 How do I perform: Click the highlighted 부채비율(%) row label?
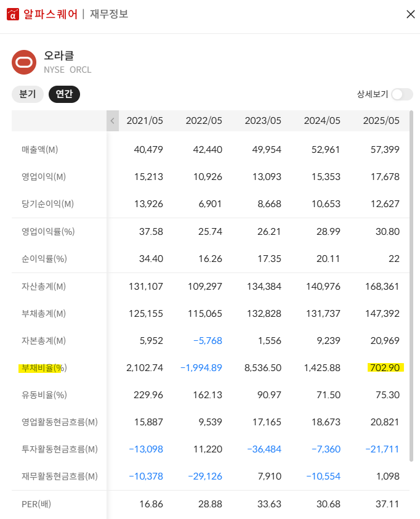[43, 368]
